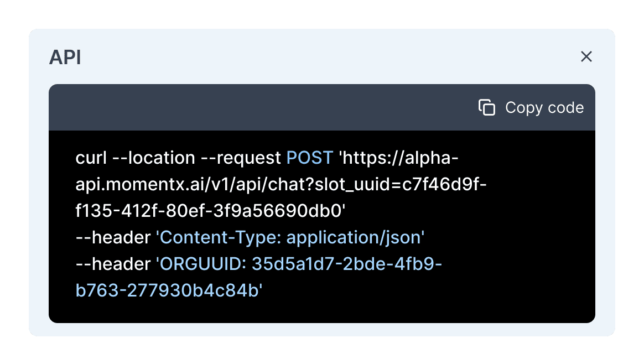Click the "b763-277930b4c84b" UUID ending
The width and height of the screenshot is (644, 364).
click(x=168, y=290)
